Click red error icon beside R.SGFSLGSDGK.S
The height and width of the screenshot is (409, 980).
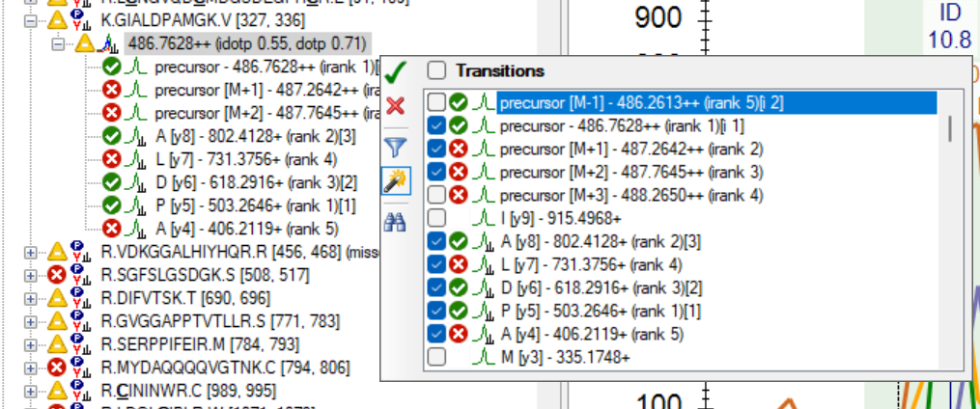tap(59, 274)
